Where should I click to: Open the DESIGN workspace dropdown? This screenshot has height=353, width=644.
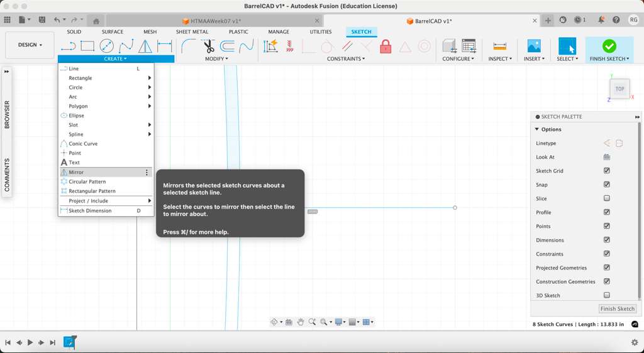[x=30, y=45]
